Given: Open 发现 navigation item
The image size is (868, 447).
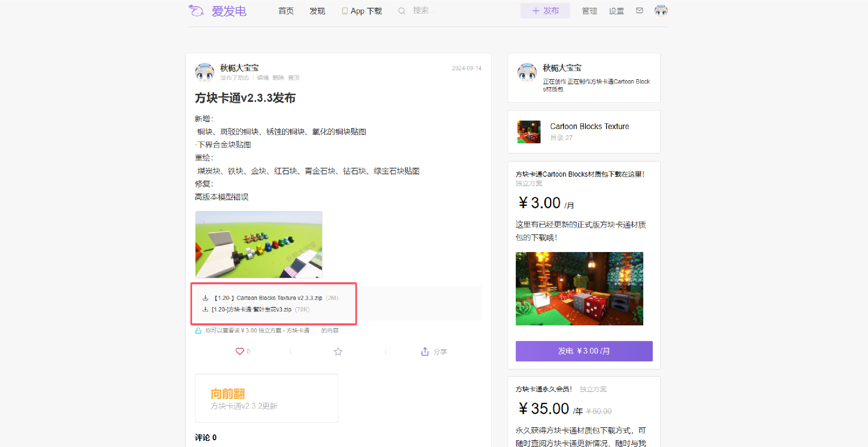Looking at the screenshot, I should [x=317, y=11].
